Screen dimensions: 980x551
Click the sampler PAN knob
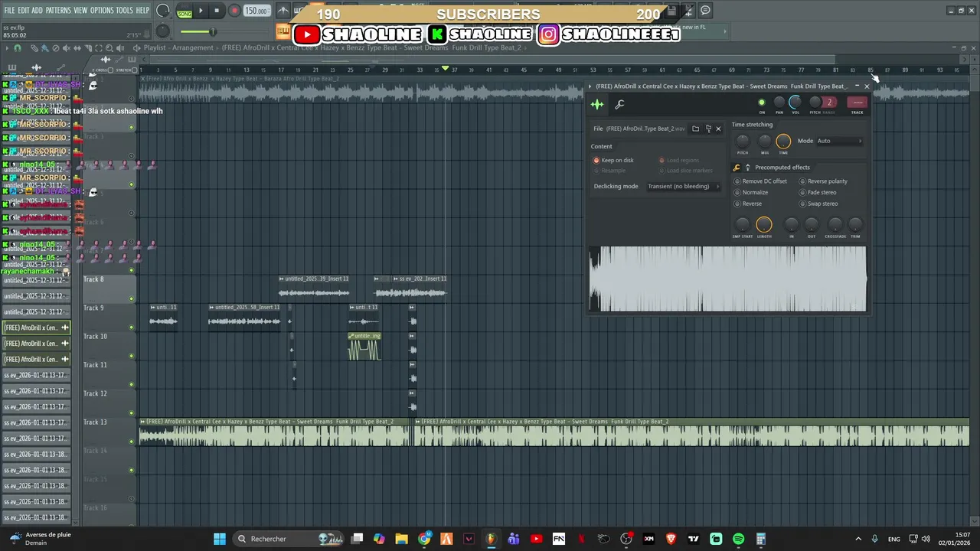pyautogui.click(x=779, y=102)
